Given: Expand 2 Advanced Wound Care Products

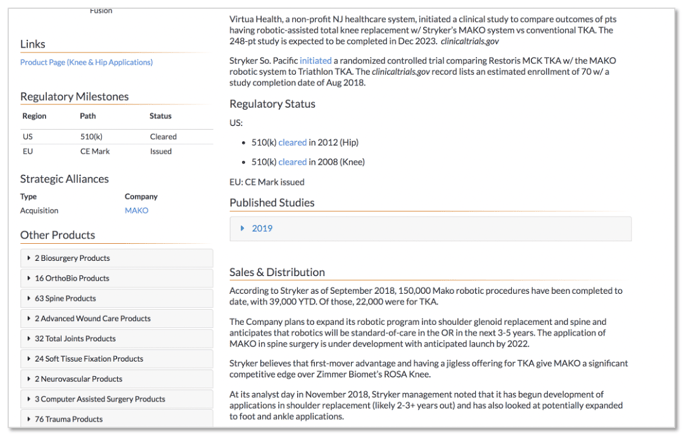Looking at the screenshot, I should click(117, 319).
